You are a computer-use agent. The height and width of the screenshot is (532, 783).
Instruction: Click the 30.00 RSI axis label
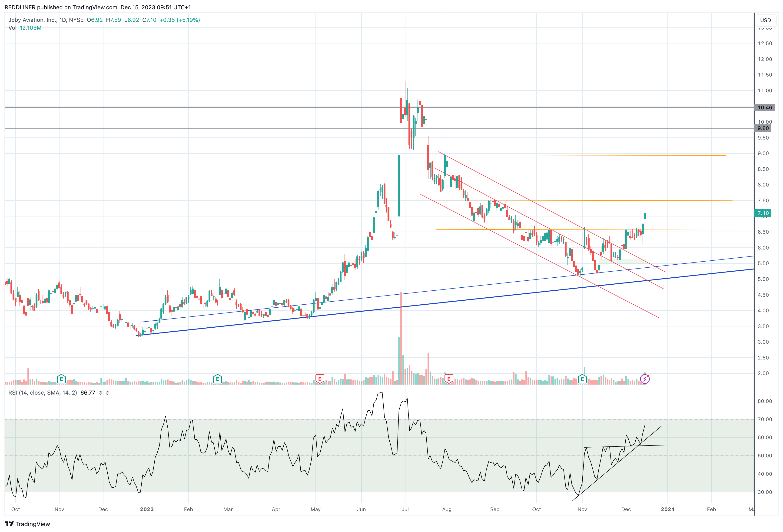click(x=765, y=492)
